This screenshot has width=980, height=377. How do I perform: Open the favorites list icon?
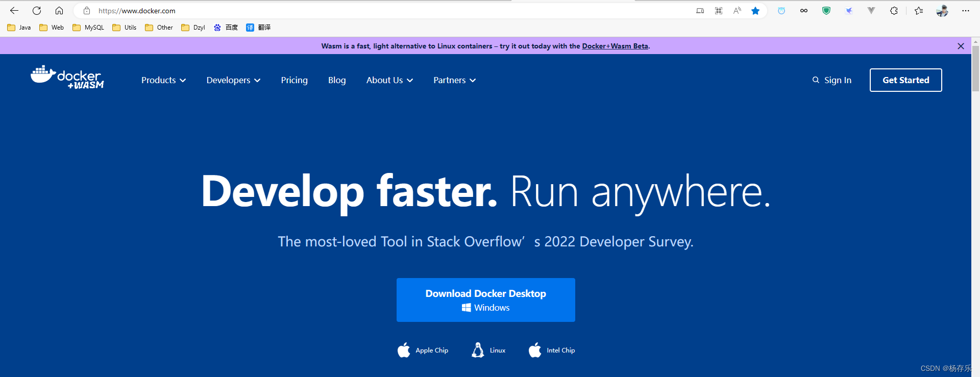pyautogui.click(x=919, y=11)
